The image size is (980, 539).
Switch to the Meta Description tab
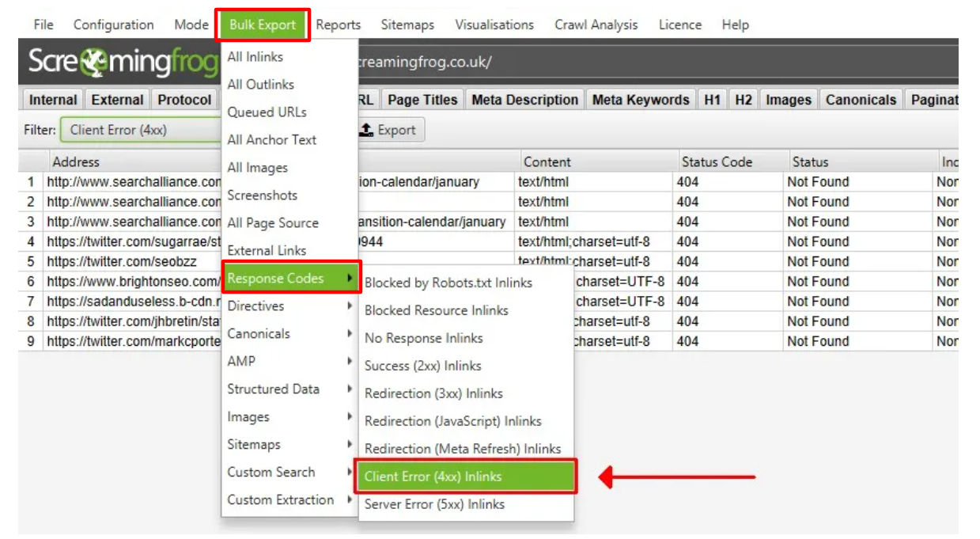coord(525,100)
